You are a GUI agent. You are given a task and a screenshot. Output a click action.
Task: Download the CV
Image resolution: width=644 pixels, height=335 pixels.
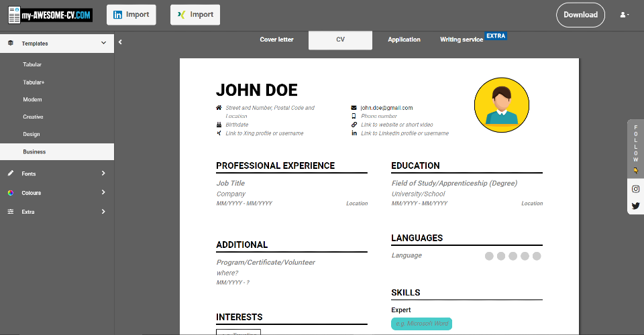[580, 15]
